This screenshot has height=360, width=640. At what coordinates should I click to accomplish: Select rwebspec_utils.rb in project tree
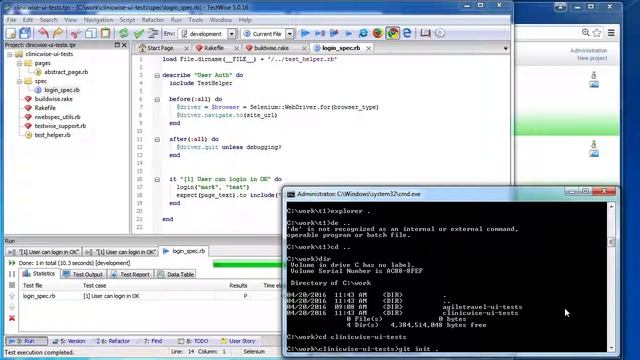57,117
